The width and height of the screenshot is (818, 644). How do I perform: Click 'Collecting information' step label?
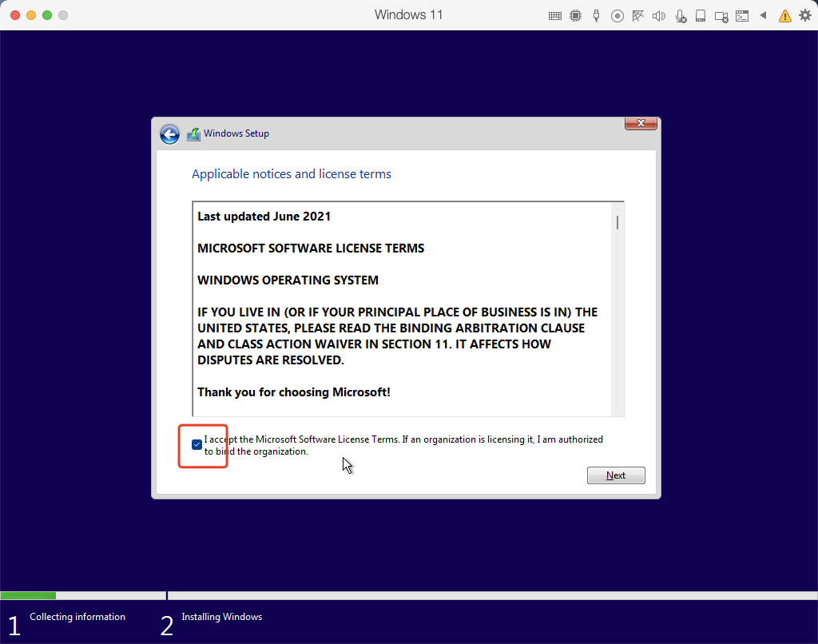pyautogui.click(x=77, y=617)
